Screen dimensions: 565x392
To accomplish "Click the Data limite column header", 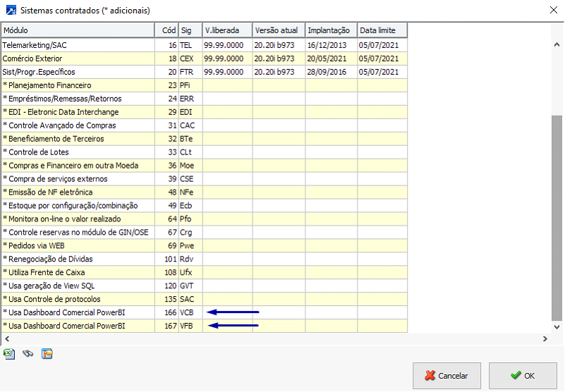I will point(382,30).
